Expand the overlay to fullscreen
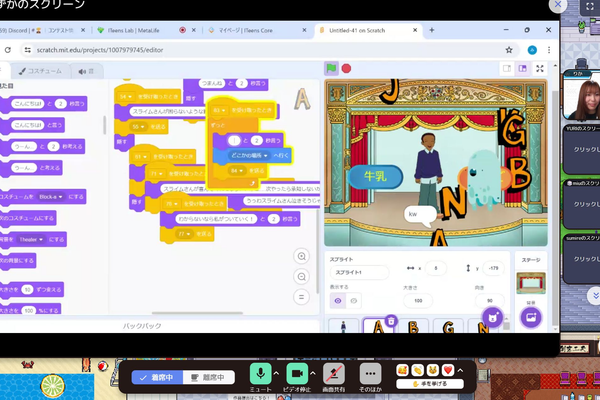The height and width of the screenshot is (400, 600). [589, 6]
